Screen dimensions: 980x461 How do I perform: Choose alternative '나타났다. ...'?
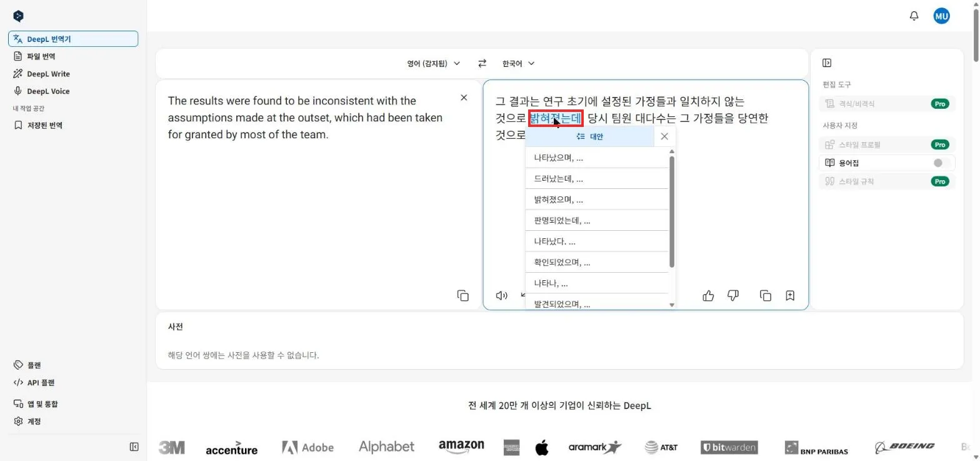point(597,241)
